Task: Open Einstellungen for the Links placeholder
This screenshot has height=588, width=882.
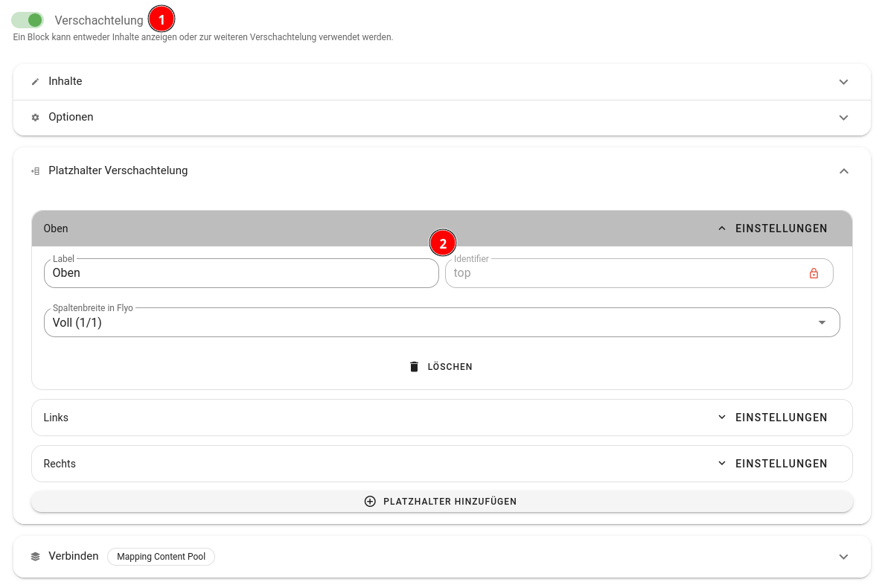Action: (x=773, y=418)
